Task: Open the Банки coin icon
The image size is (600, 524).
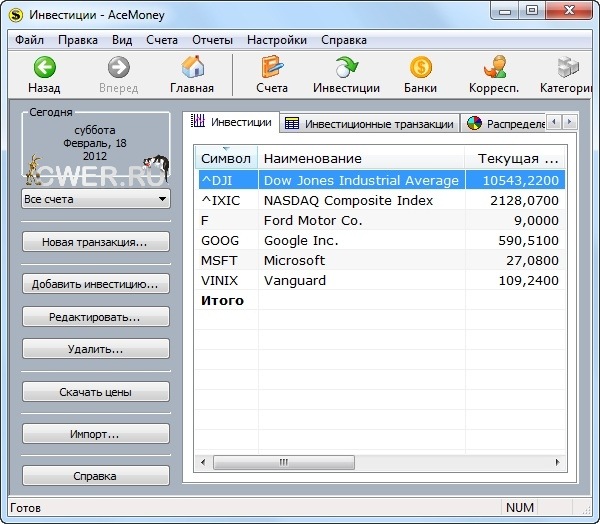Action: coord(421,68)
